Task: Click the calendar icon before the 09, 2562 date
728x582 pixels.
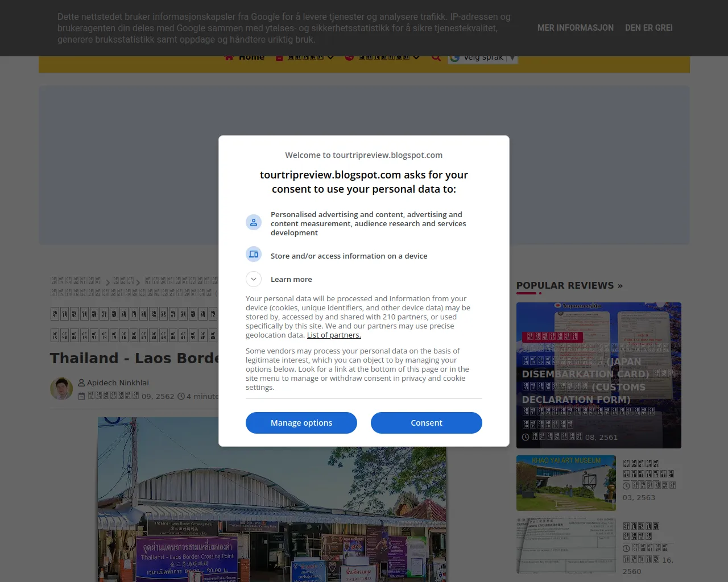Action: tap(81, 396)
